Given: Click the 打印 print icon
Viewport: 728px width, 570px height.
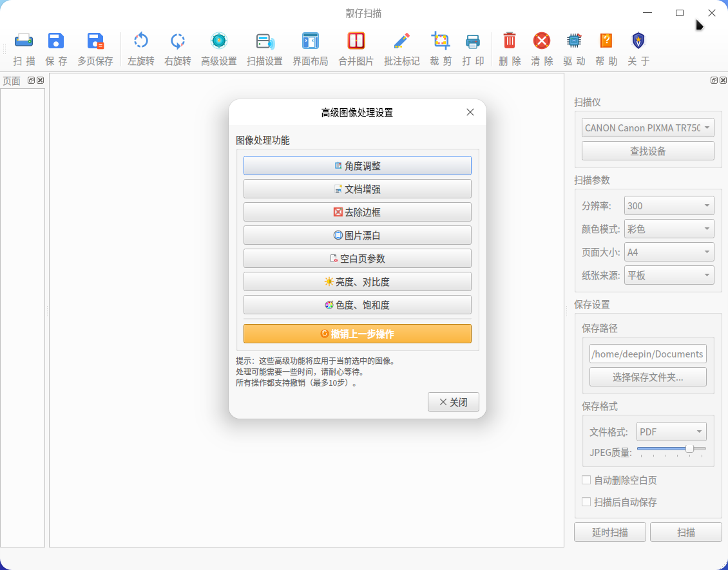Looking at the screenshot, I should (473, 41).
